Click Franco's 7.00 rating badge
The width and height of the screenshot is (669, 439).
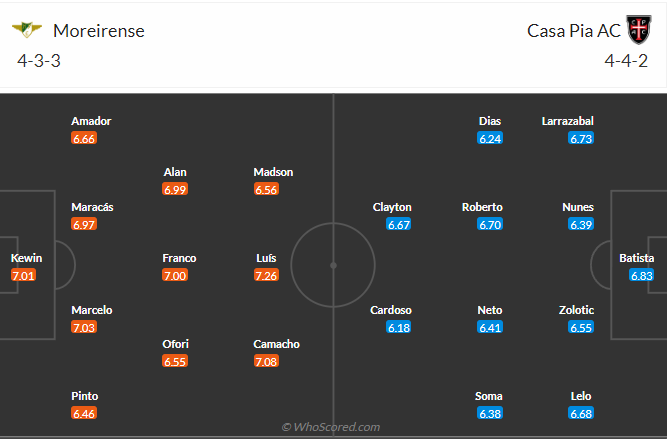175,275
